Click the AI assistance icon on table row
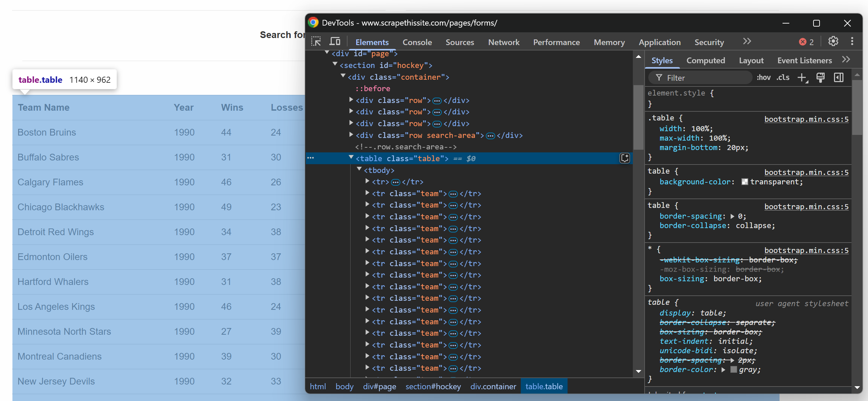Viewport: 868px width, 401px height. tap(624, 158)
